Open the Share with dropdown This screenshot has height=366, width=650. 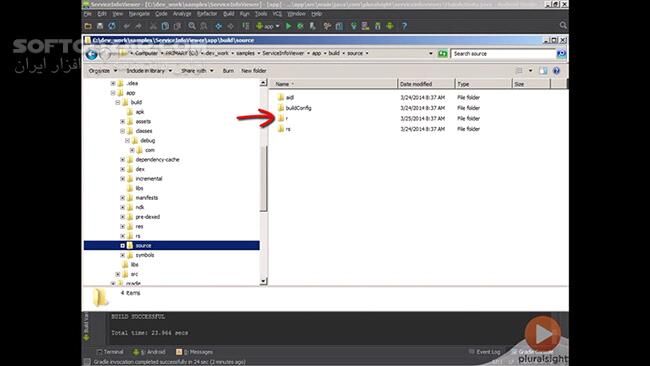click(197, 71)
